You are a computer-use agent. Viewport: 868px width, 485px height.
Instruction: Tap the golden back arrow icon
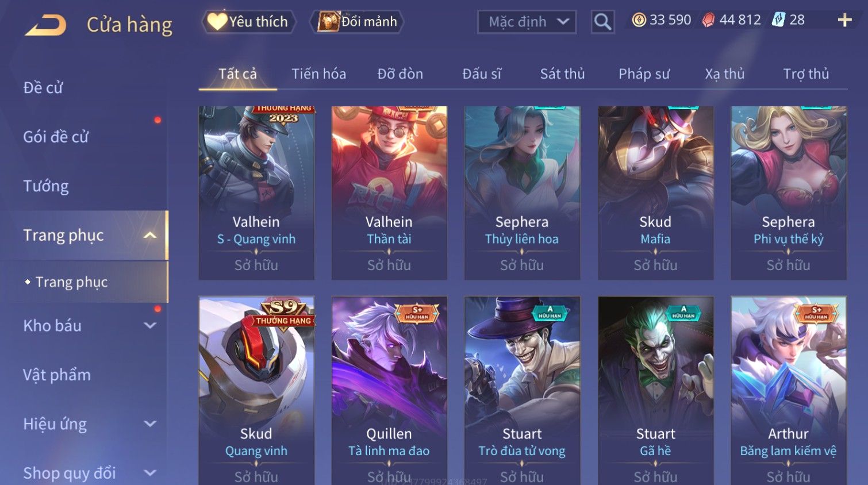(x=46, y=25)
